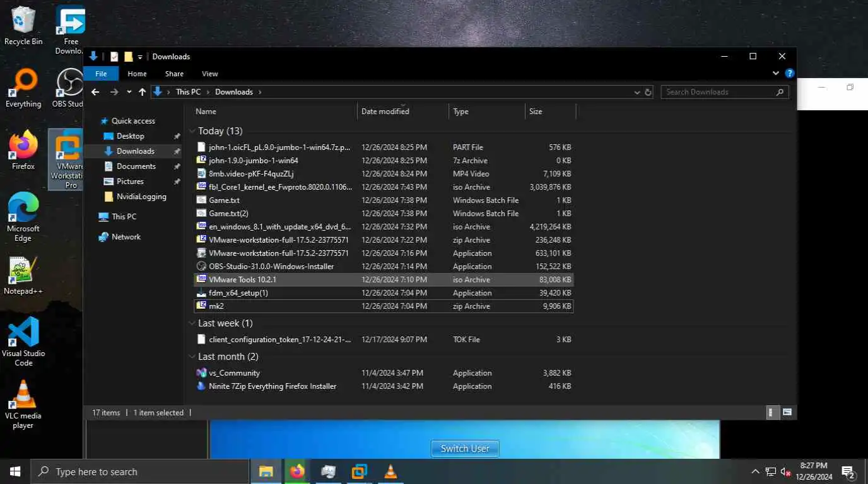Collapse the Last week (1) group
This screenshot has width=868, height=484.
(x=192, y=323)
